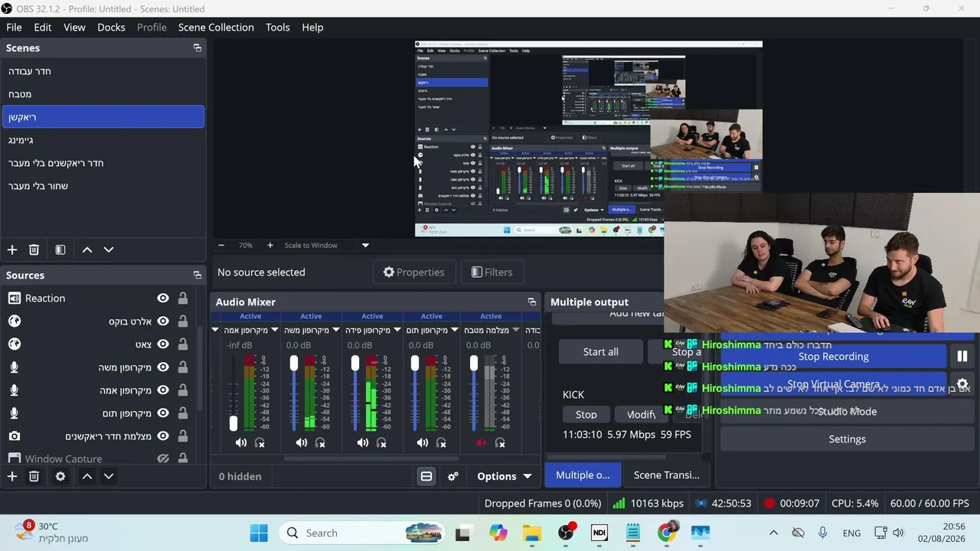Show hidden system tray icons chevron

coord(773,533)
